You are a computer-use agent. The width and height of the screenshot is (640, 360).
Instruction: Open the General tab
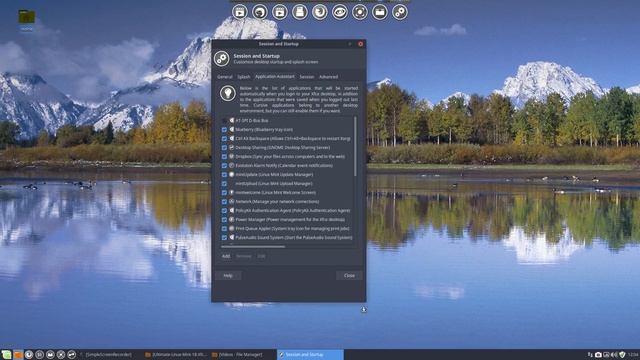tap(224, 77)
